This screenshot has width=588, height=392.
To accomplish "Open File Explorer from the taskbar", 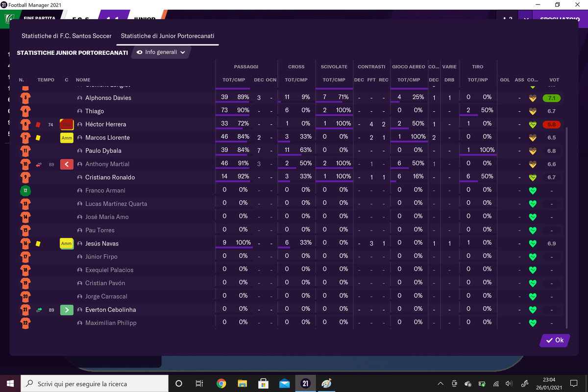I will tap(242, 384).
